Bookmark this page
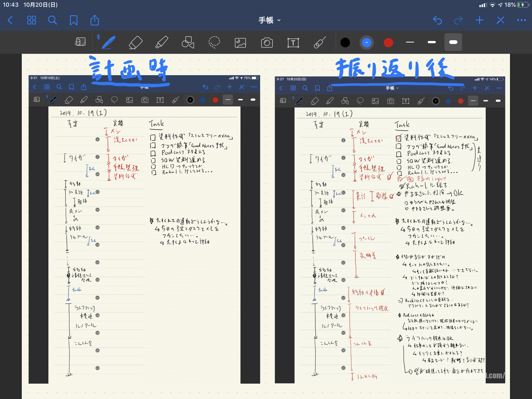Screen dimensions: 532x399 pos(74,20)
